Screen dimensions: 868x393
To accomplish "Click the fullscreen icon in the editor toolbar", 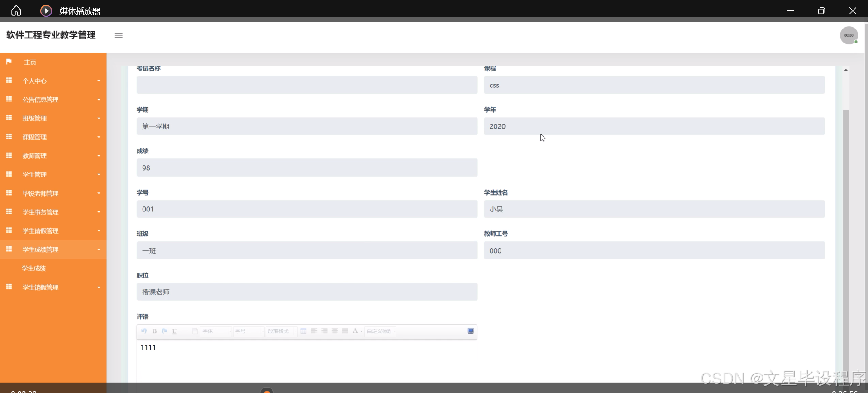I will pyautogui.click(x=471, y=331).
